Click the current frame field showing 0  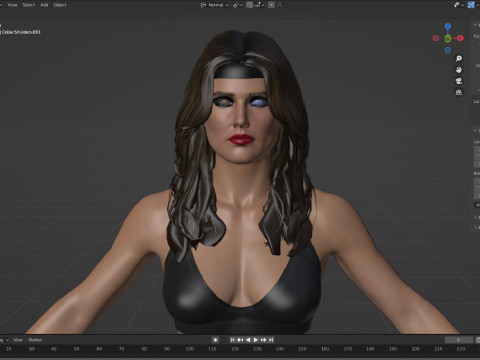coord(459,340)
